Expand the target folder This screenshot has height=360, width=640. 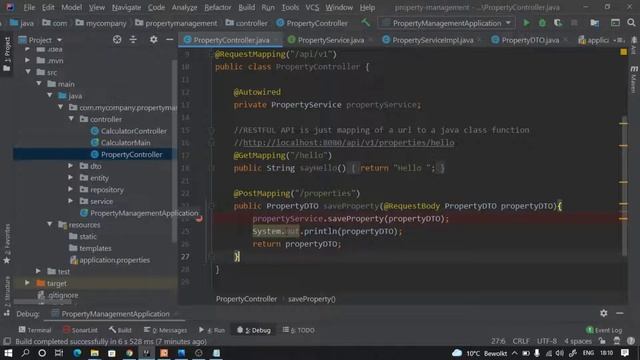click(27, 283)
